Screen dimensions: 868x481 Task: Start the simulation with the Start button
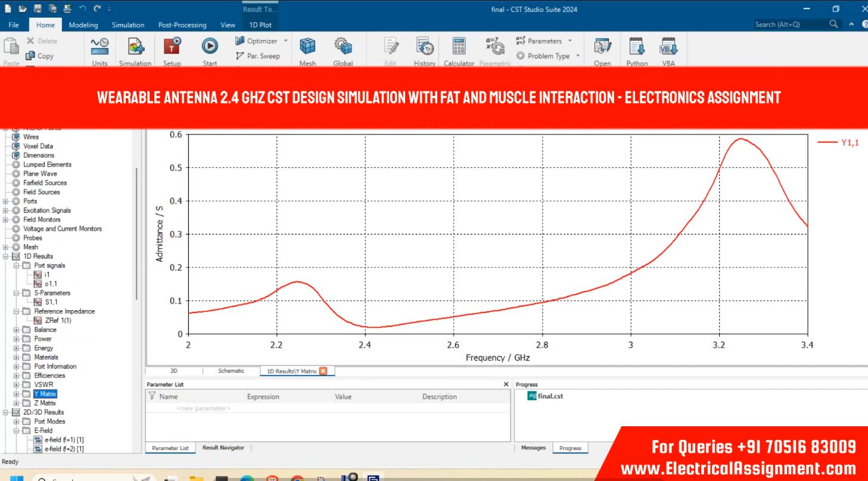[x=209, y=46]
